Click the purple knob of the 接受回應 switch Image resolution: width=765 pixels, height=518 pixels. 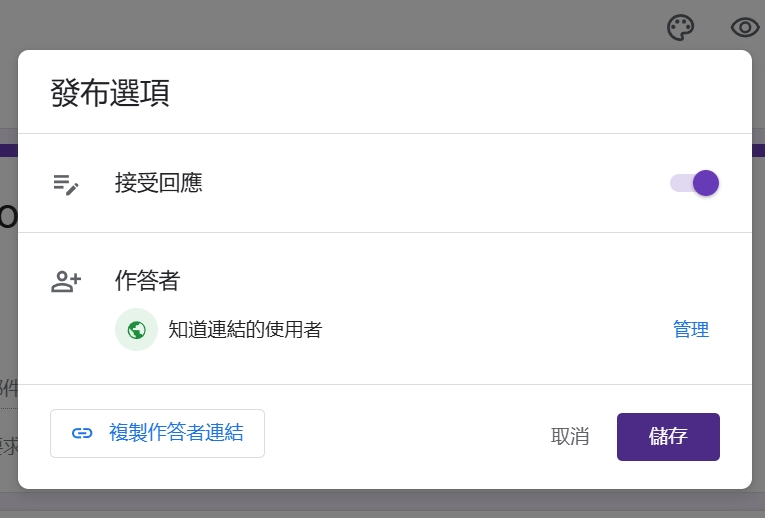706,183
